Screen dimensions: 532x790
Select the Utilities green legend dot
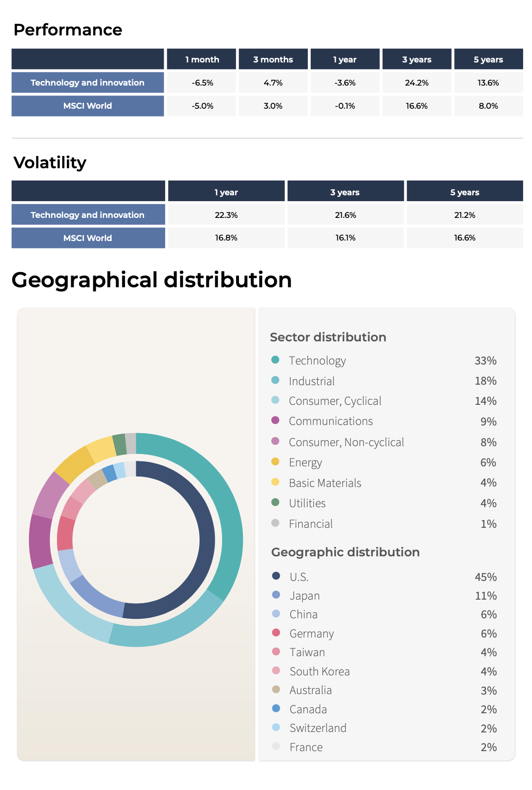(275, 503)
